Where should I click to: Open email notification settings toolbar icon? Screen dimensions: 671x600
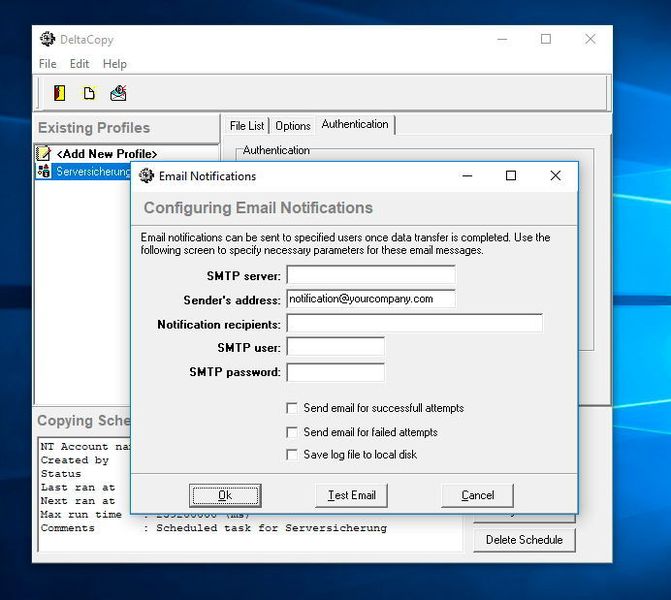(118, 93)
